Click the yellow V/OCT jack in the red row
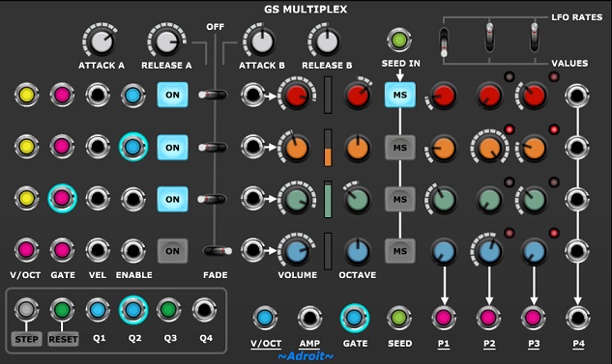The width and height of the screenshot is (612, 364). point(26,95)
